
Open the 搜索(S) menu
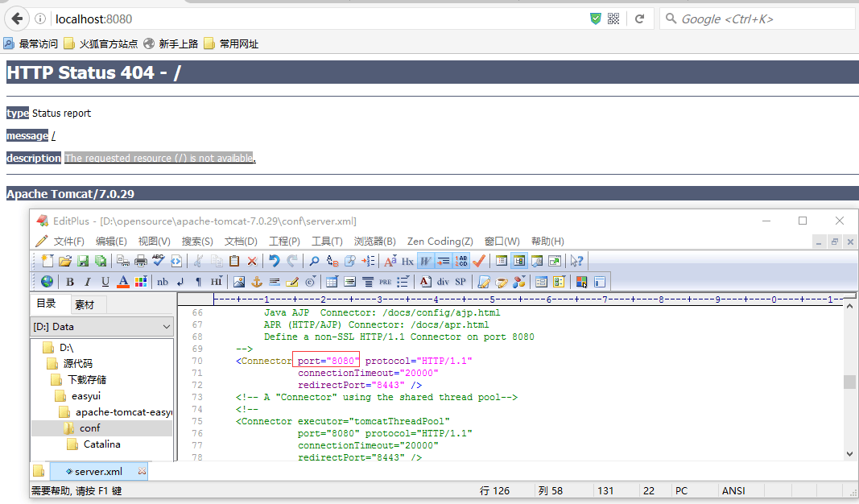(x=197, y=241)
